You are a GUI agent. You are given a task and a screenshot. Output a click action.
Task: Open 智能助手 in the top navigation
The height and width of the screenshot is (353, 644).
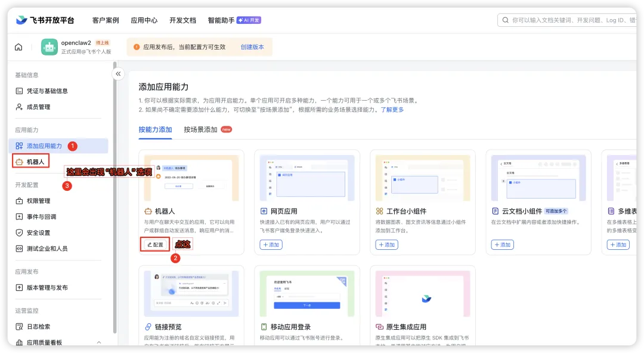(221, 20)
